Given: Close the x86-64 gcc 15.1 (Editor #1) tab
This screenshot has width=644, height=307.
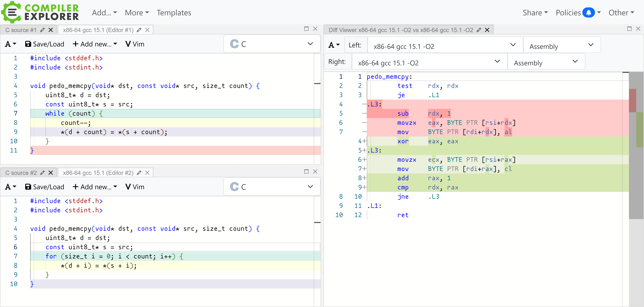Looking at the screenshot, I should 147,30.
